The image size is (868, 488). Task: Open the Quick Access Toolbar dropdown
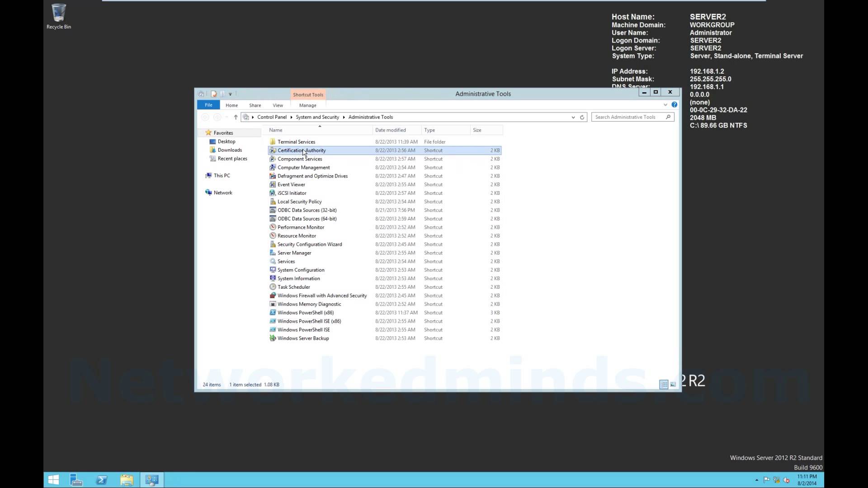point(230,94)
